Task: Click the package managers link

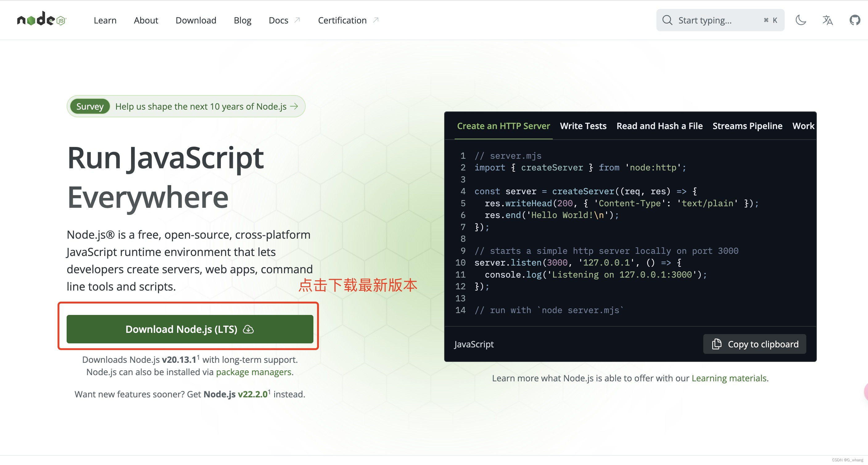Action: coord(253,372)
